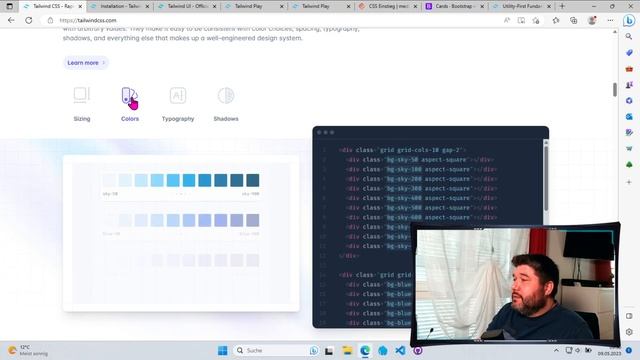Open the sidebar Outlook icon
This screenshot has height=360, width=640.
point(629,117)
